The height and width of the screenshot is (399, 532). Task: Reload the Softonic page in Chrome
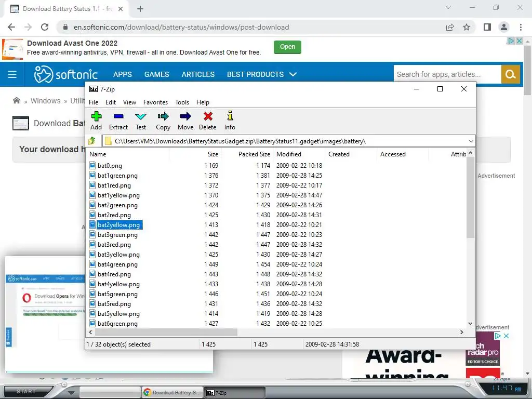coord(45,27)
